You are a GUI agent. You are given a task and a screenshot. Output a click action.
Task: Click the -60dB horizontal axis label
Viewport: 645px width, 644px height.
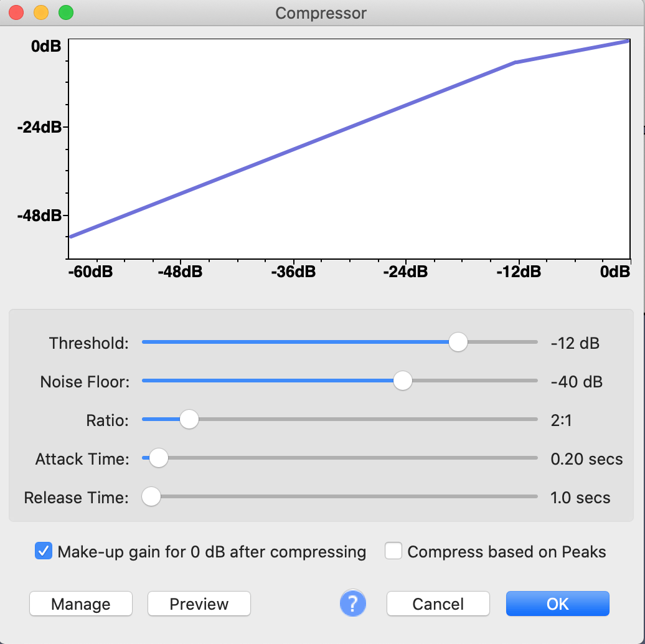90,272
